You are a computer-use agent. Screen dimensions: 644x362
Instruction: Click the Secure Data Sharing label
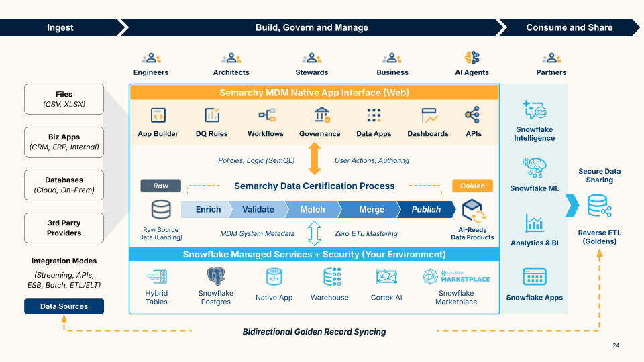tap(599, 176)
